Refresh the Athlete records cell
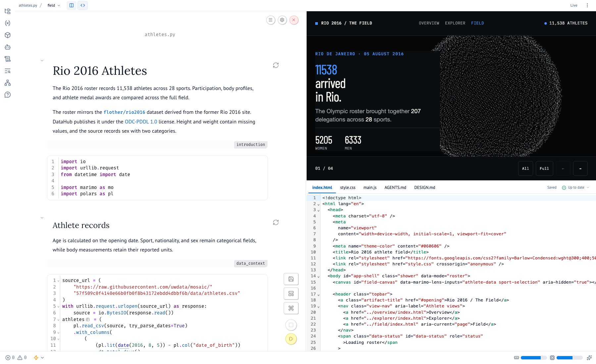Viewport: 596px width, 364px height. [x=276, y=222]
